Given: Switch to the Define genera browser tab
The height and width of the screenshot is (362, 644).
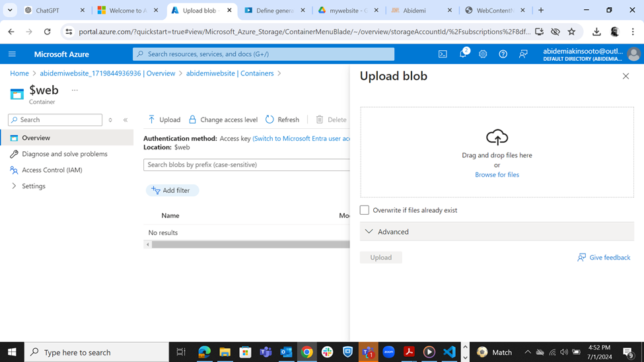Looking at the screenshot, I should coord(274,11).
